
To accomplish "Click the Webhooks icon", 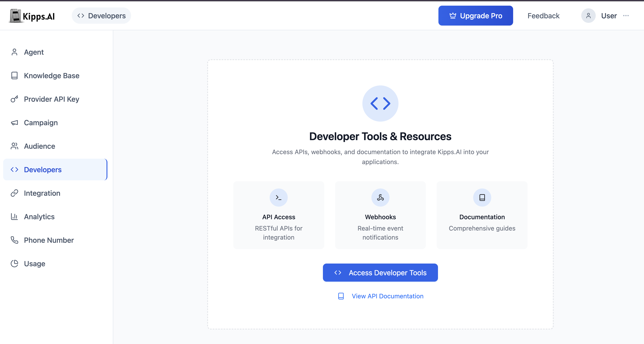I will pyautogui.click(x=380, y=198).
